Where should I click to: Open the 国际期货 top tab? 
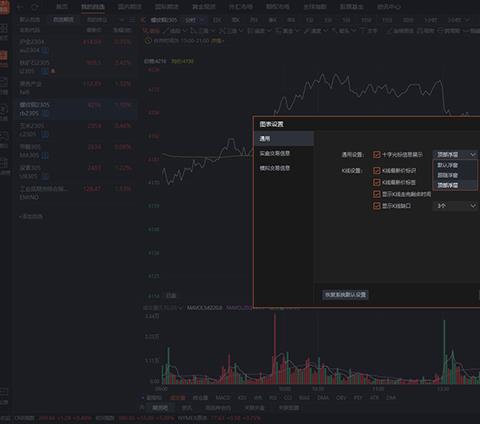(167, 7)
